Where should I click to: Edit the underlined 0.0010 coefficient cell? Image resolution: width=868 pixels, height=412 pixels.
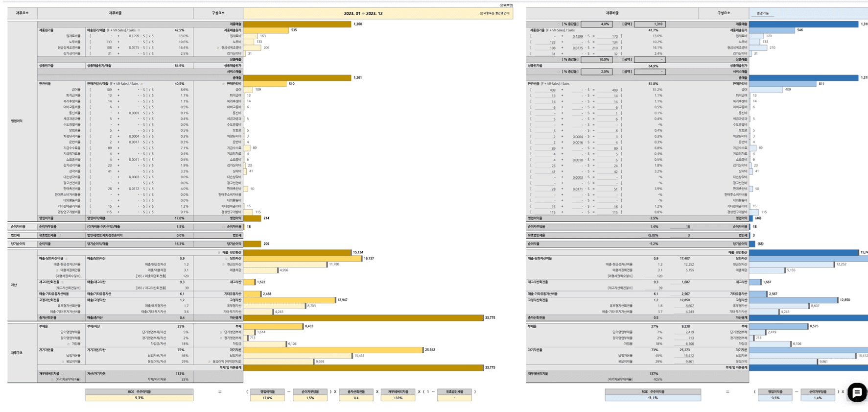point(578,160)
